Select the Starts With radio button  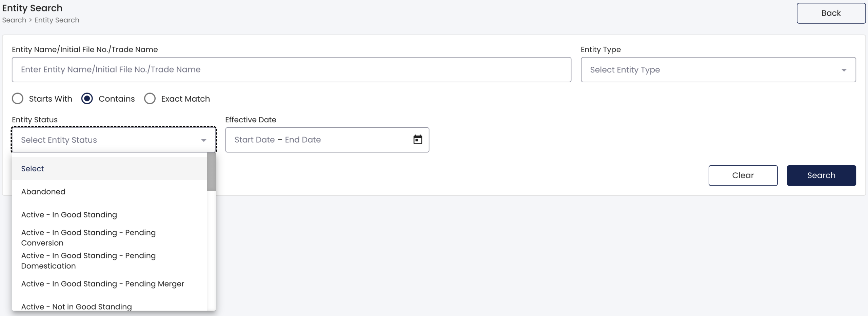tap(18, 99)
